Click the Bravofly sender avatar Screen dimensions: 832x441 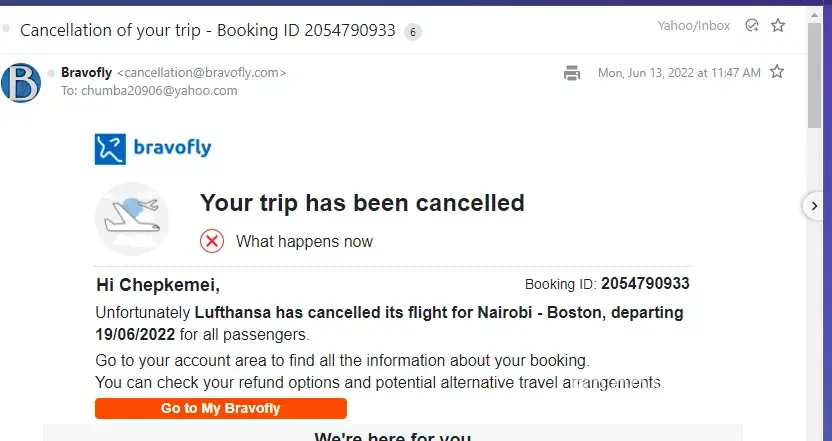tap(21, 82)
